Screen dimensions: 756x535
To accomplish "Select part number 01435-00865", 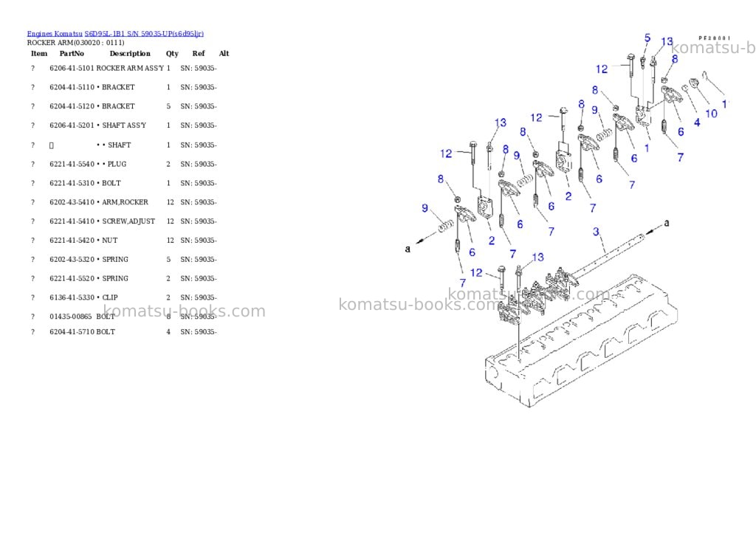I will pyautogui.click(x=70, y=317).
